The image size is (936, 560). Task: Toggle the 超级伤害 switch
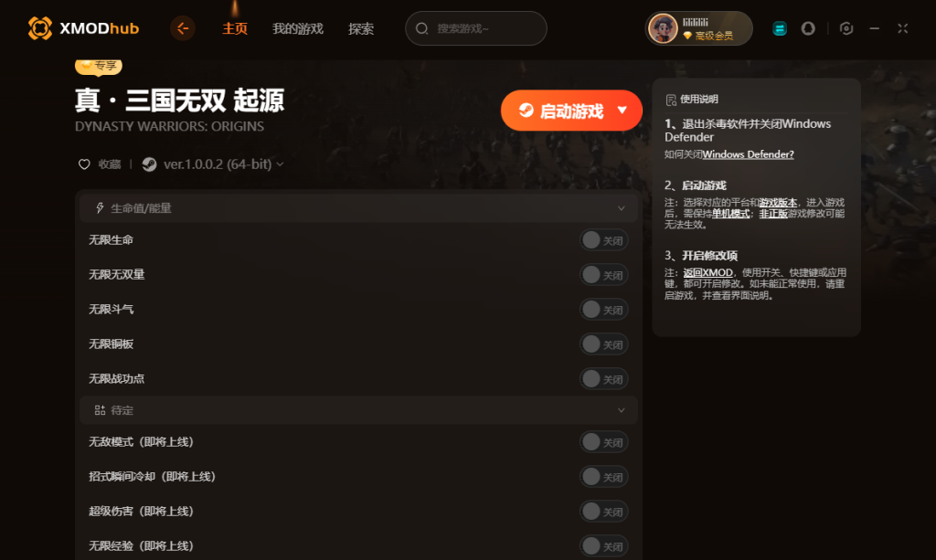(x=603, y=511)
